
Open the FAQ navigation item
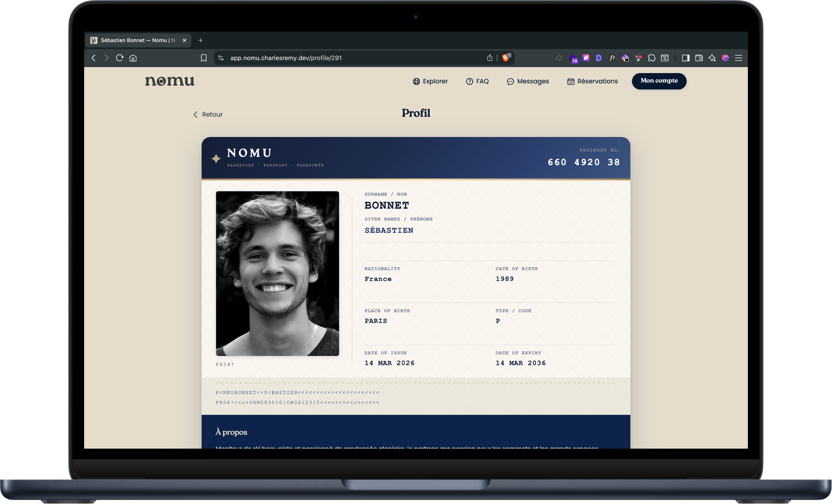click(x=477, y=81)
